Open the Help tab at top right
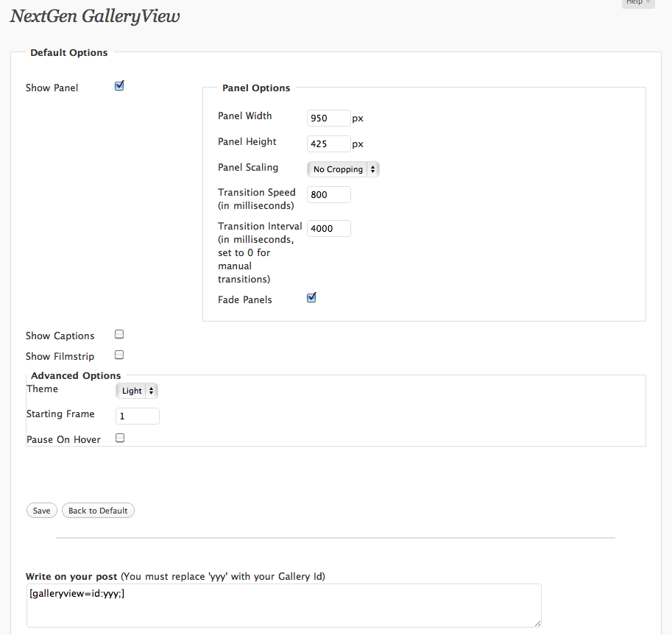The height and width of the screenshot is (635, 672). pyautogui.click(x=638, y=3)
